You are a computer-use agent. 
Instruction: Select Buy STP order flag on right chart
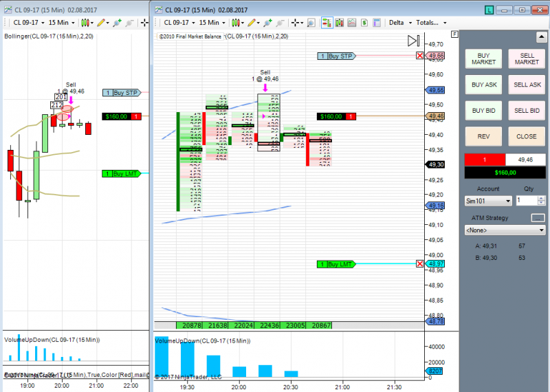click(336, 56)
